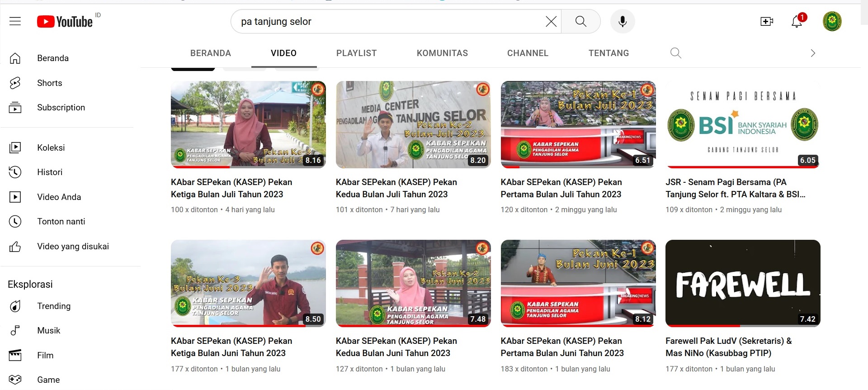Image resolution: width=868 pixels, height=390 pixels.
Task: Open the Create video button
Action: pos(767,21)
